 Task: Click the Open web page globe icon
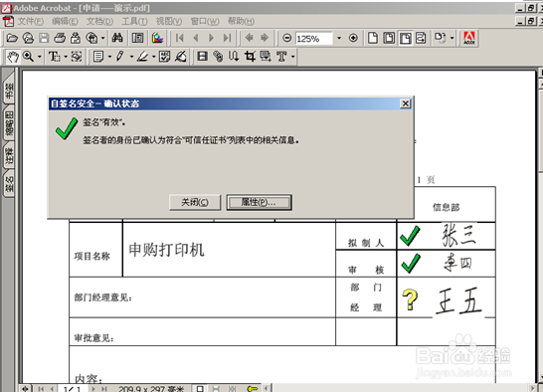pos(28,38)
